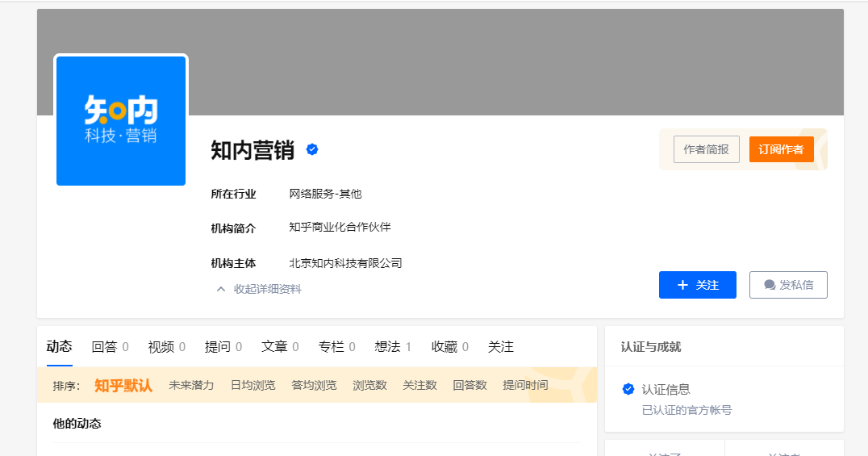Sort by 答均浏览

tap(314, 385)
